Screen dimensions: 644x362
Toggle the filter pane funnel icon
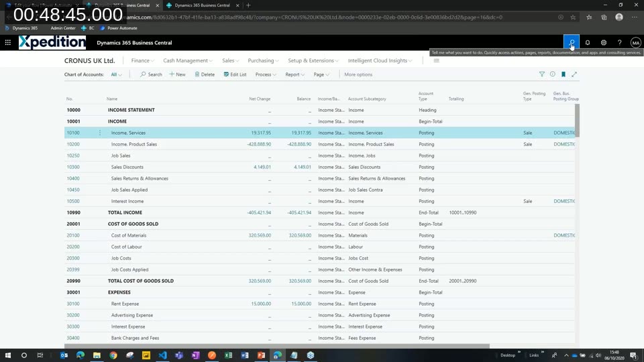pos(542,74)
